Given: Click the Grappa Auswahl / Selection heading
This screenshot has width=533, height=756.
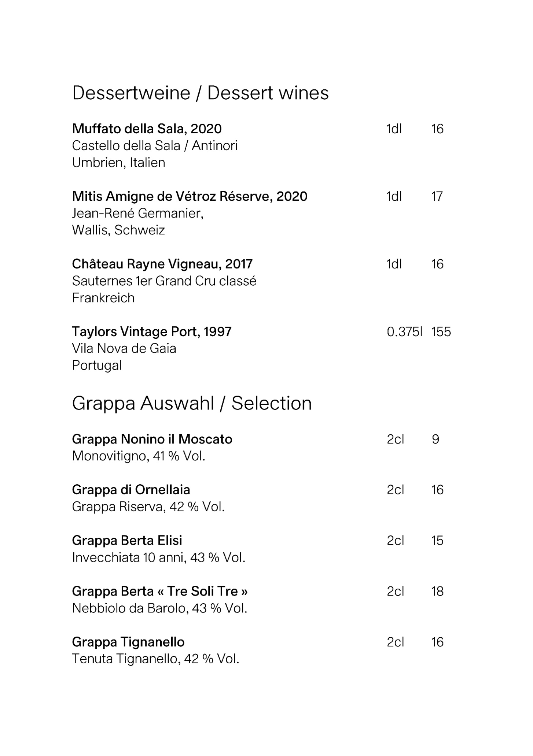Looking at the screenshot, I should (192, 403).
